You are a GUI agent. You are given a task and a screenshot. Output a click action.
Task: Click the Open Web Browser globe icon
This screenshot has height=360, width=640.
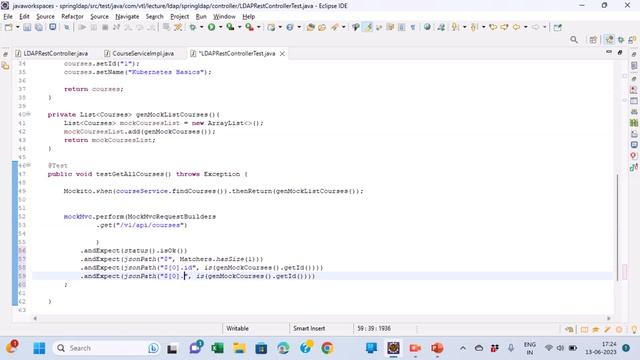click(x=427, y=27)
